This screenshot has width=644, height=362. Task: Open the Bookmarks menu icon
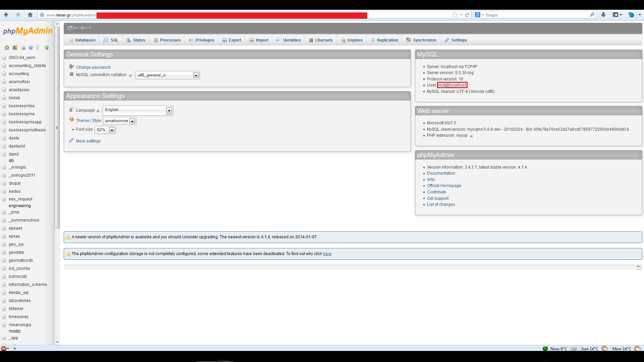615,15
